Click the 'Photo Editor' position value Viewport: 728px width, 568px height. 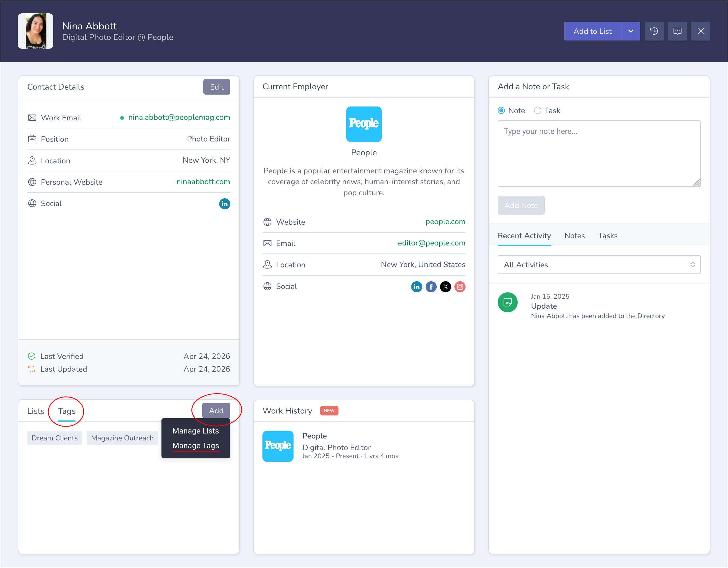tap(208, 139)
